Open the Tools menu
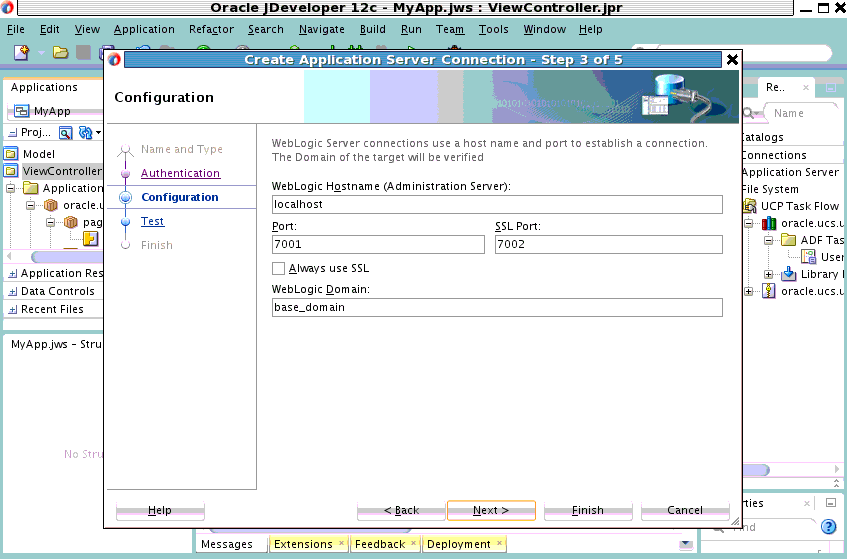847x559 pixels. 493,29
